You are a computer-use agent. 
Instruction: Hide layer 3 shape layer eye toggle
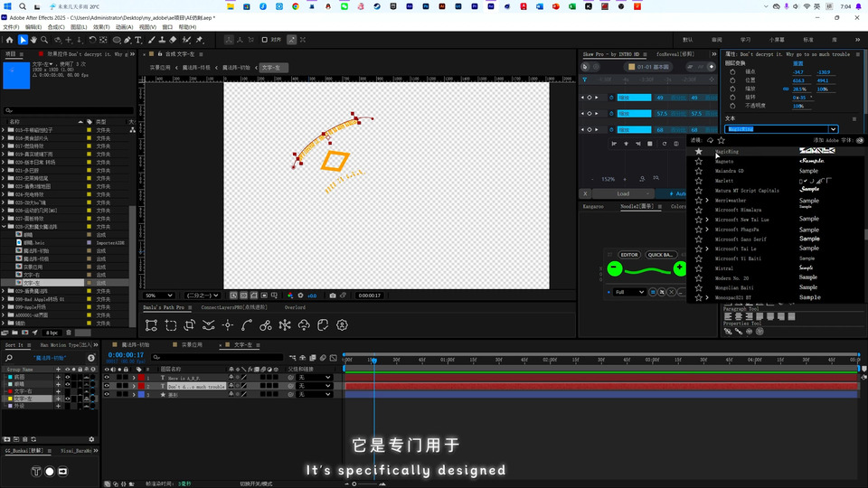point(107,395)
